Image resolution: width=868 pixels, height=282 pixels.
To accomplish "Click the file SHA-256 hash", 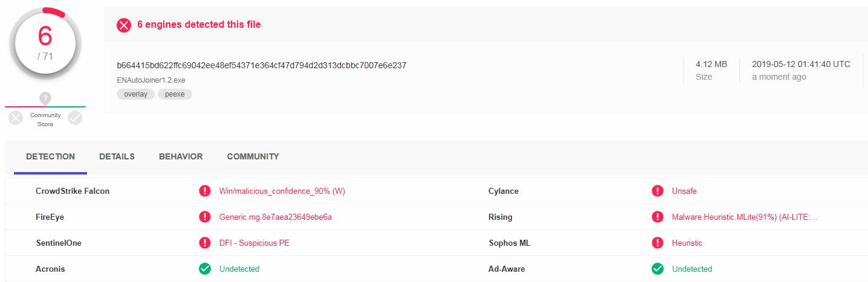I will [261, 65].
